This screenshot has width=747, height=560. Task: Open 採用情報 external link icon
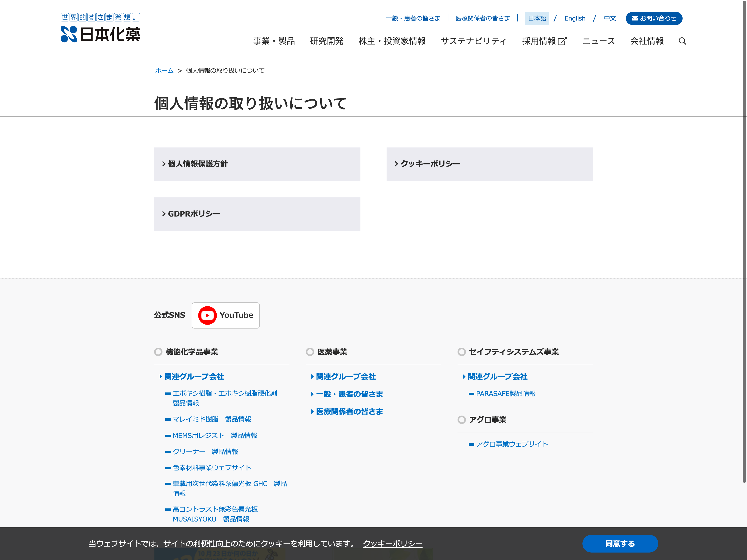pyautogui.click(x=562, y=41)
